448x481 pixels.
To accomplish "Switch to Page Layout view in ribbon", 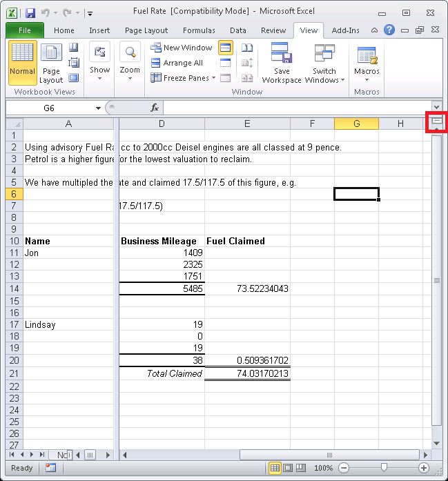I will click(x=51, y=63).
